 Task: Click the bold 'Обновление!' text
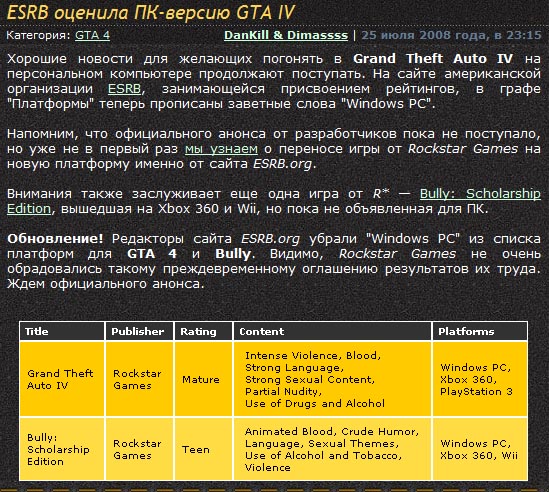click(55, 239)
